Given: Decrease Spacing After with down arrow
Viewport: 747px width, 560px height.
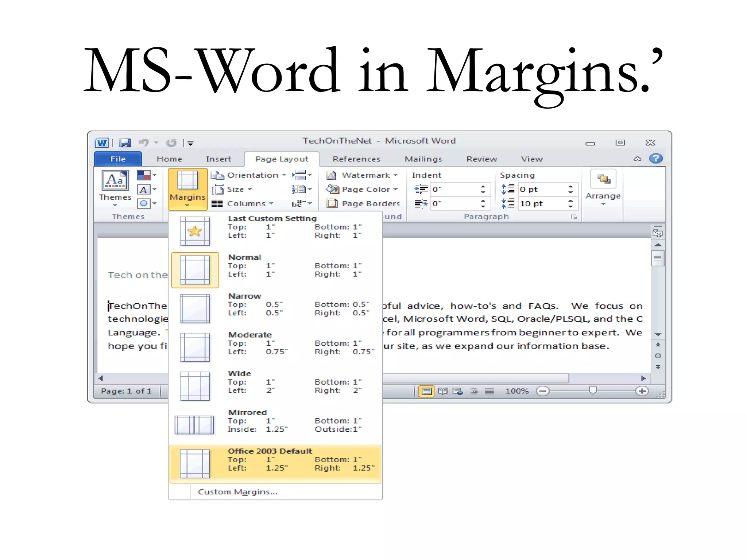Looking at the screenshot, I should pos(570,206).
